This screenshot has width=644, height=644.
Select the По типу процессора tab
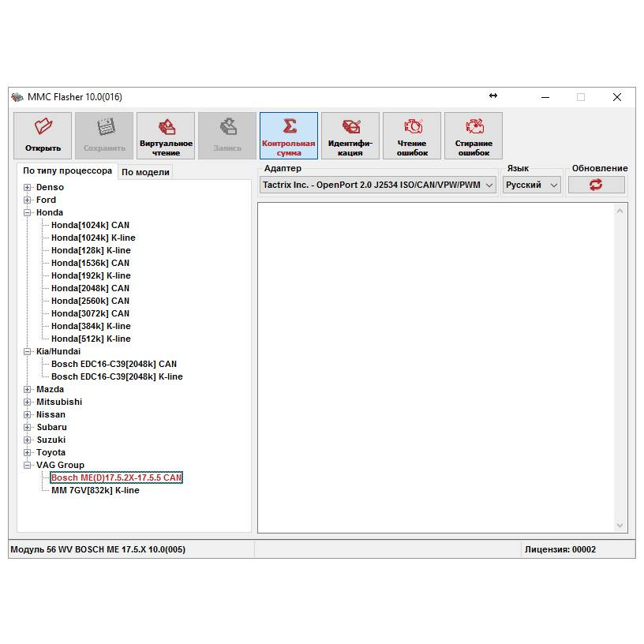click(x=67, y=170)
